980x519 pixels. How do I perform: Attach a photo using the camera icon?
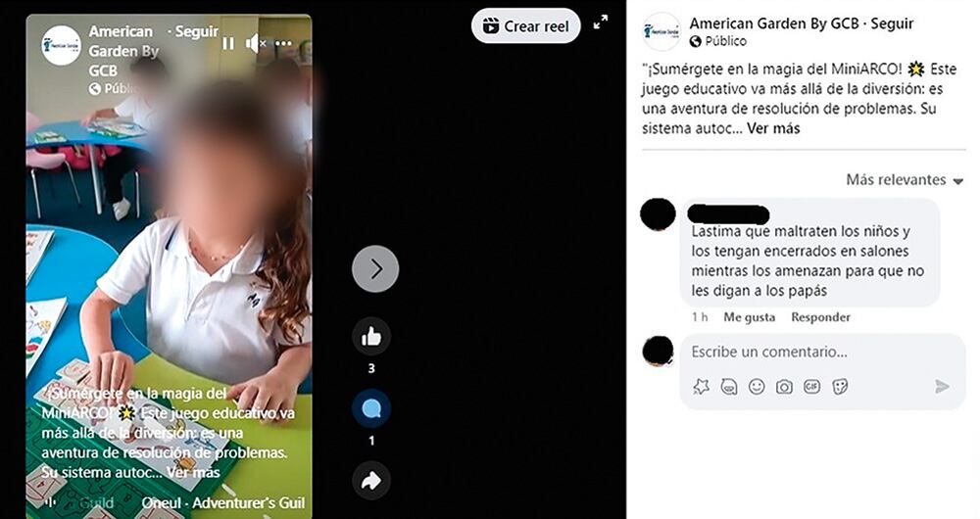(x=784, y=387)
